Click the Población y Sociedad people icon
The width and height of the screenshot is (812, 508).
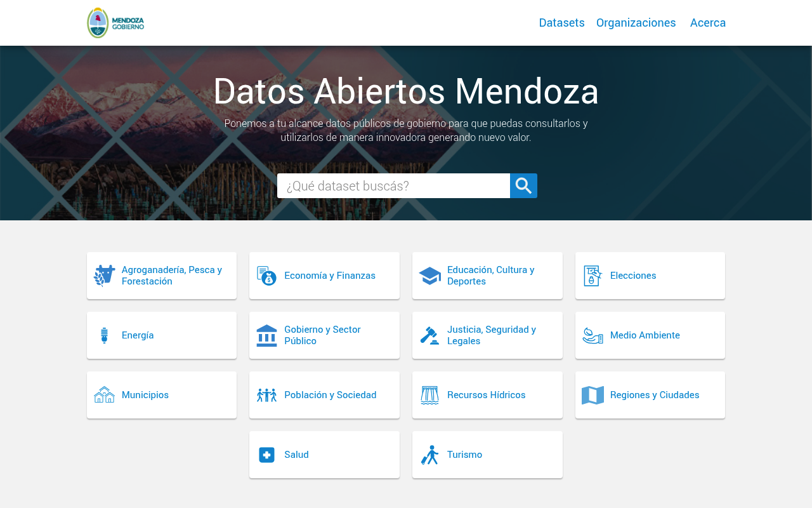pos(266,395)
